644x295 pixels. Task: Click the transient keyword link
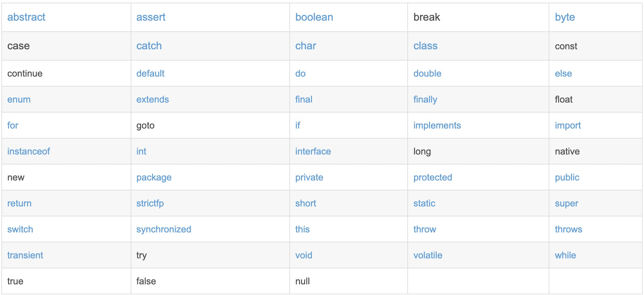click(x=25, y=255)
